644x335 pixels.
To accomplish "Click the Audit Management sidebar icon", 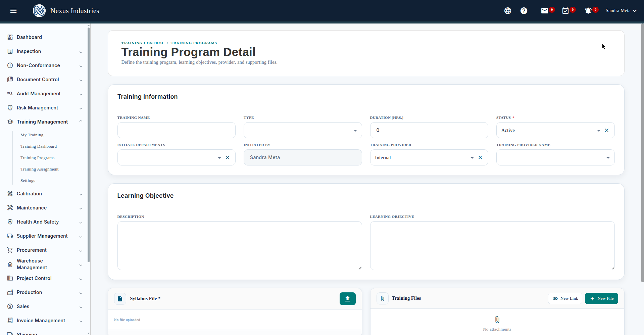I will (x=10, y=94).
